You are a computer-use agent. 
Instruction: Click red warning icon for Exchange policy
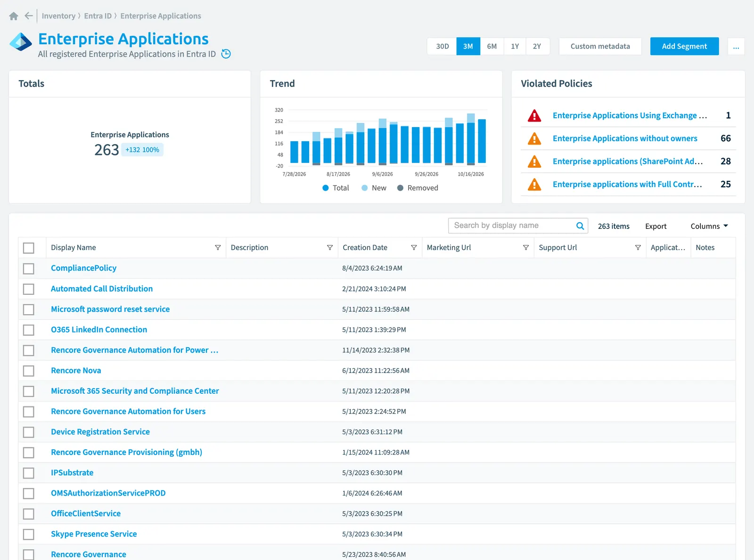534,115
